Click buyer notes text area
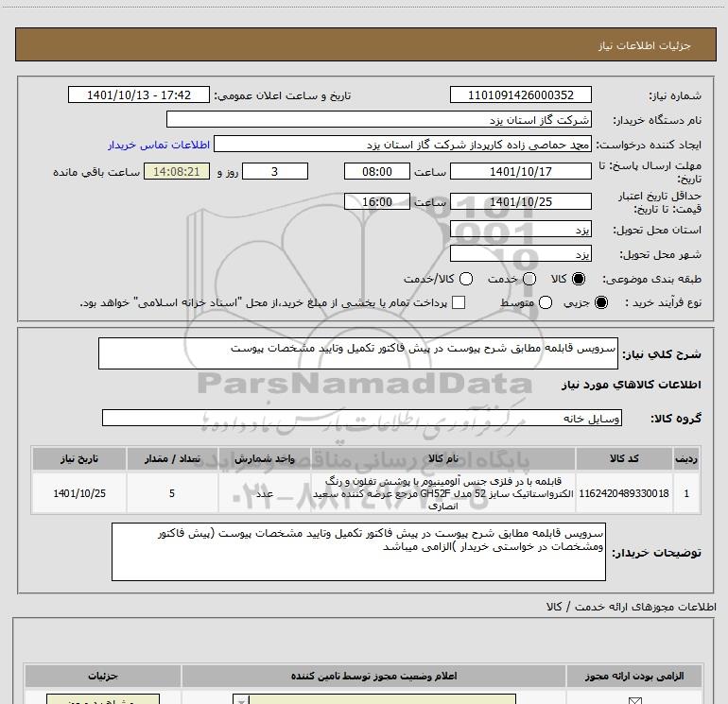Image resolution: width=728 pixels, height=704 pixels. (x=358, y=552)
